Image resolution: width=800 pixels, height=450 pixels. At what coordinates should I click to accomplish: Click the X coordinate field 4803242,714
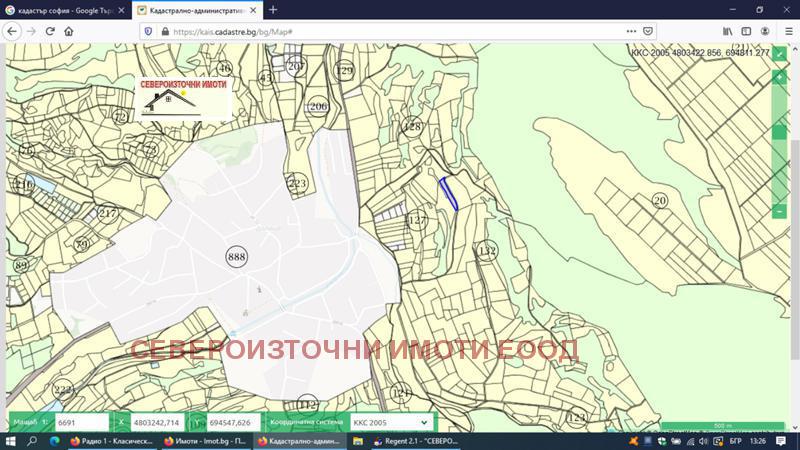point(157,423)
